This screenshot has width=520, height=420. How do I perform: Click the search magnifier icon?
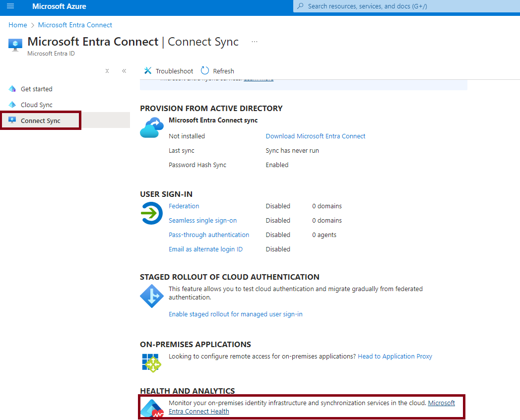tap(301, 6)
